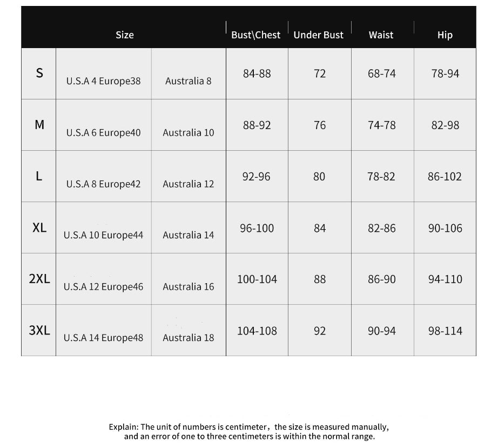Viewport: 498px width, 448px height.
Task: Click the Waist column header
Action: [381, 35]
